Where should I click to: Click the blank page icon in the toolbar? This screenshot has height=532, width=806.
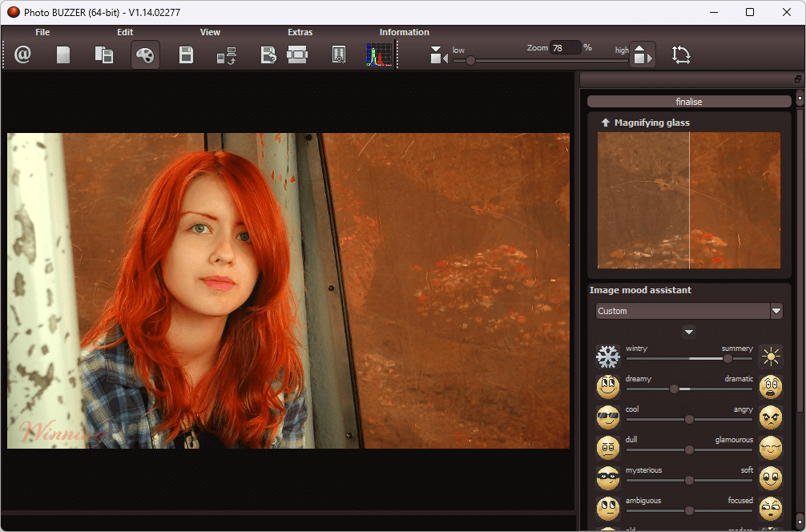pyautogui.click(x=63, y=54)
